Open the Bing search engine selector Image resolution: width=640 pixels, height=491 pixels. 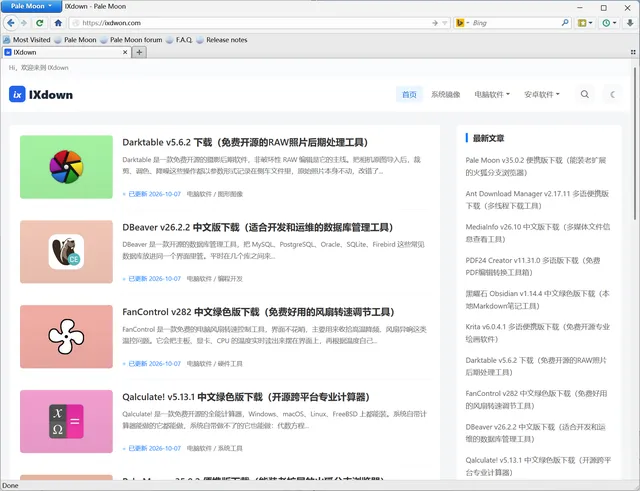[462, 23]
